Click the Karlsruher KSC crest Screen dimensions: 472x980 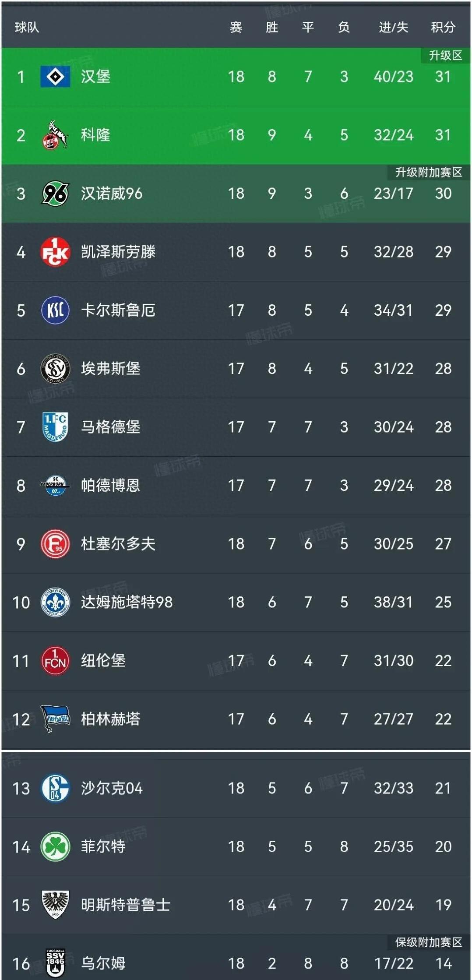click(55, 309)
